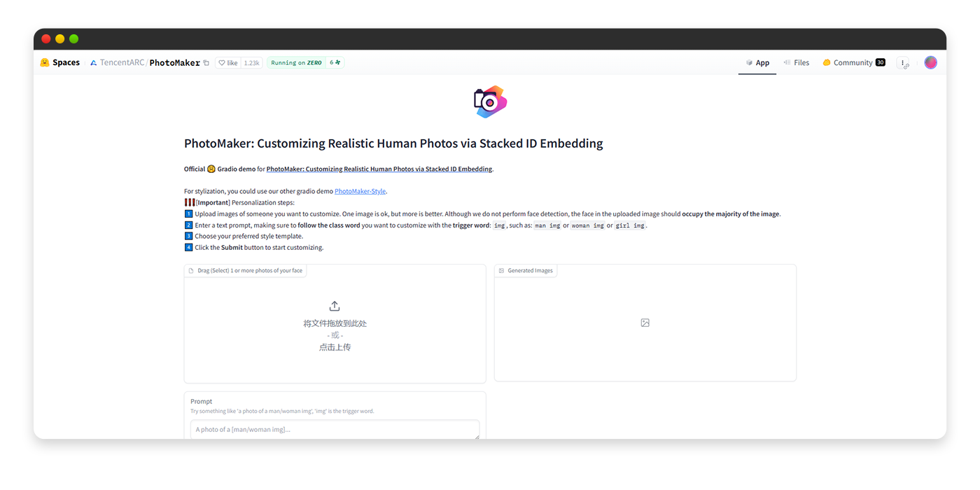980x490 pixels.
Task: Open the Community tab
Action: point(854,62)
